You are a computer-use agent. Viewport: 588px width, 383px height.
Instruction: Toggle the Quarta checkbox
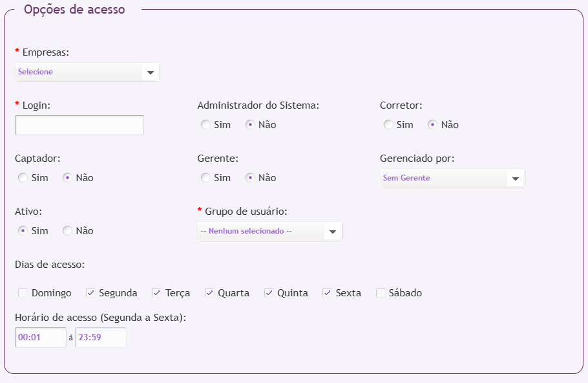click(209, 293)
